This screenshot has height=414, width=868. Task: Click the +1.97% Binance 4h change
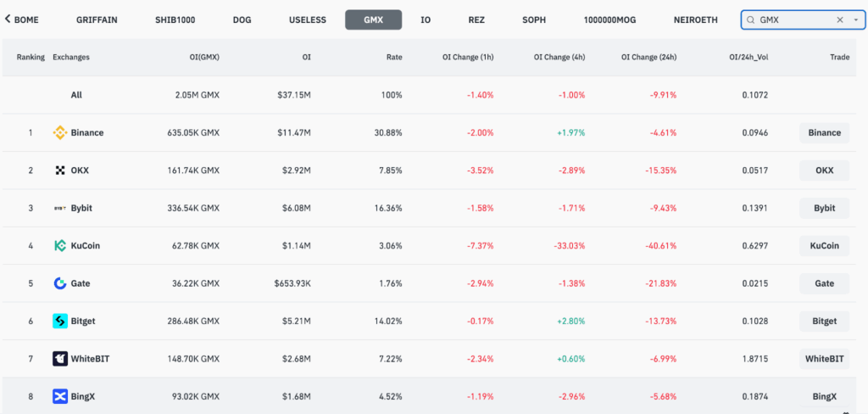click(570, 133)
